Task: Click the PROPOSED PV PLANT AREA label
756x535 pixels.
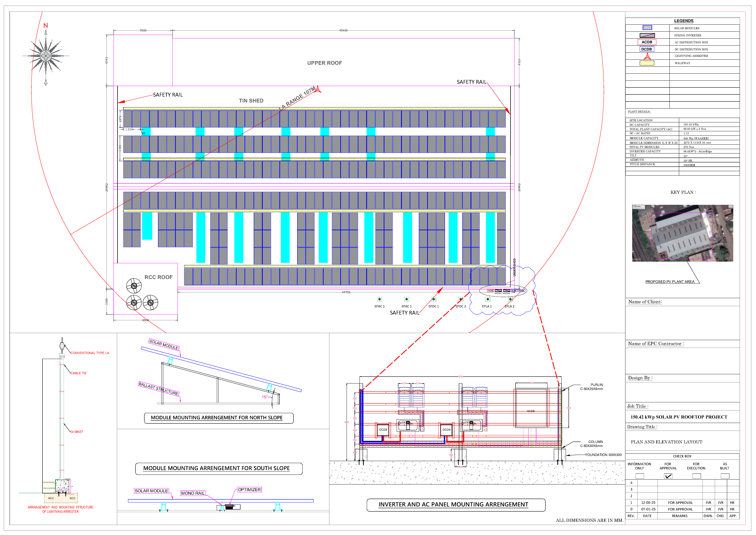Action: tap(670, 282)
